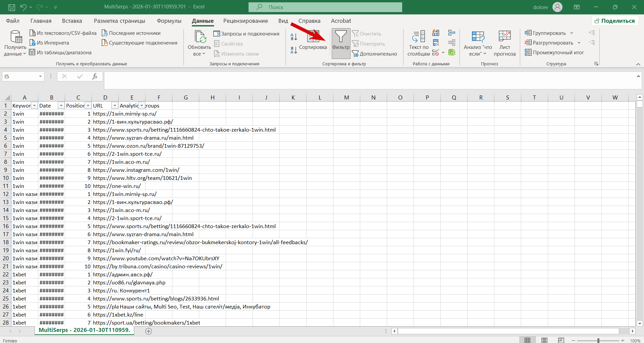
Task: Sort descending with the Я-to-A icon
Action: tap(294, 50)
